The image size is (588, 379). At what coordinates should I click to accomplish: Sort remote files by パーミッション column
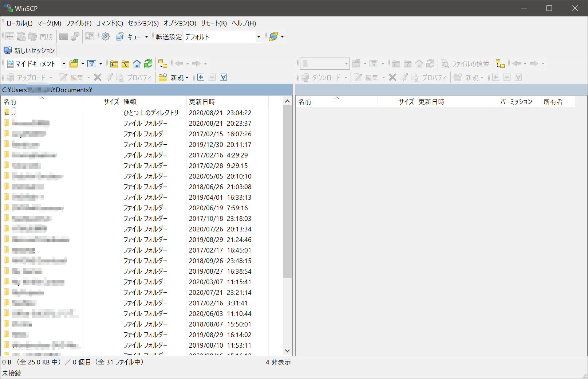[519, 102]
